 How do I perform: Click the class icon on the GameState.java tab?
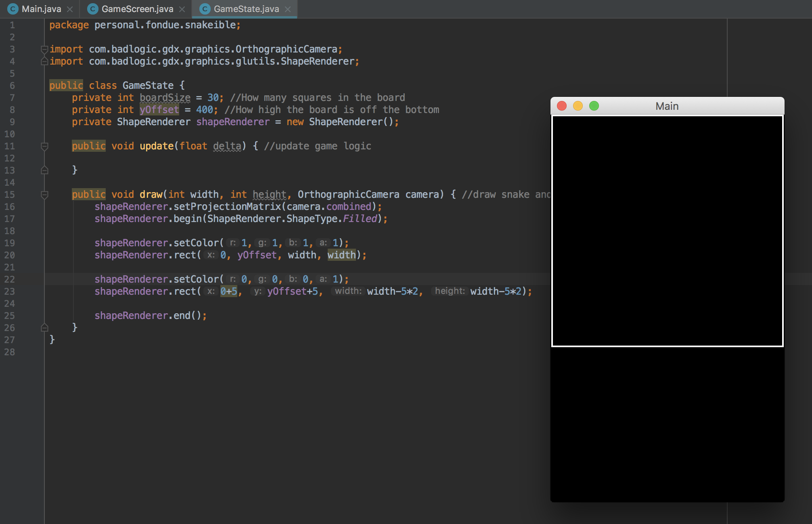tap(205, 9)
